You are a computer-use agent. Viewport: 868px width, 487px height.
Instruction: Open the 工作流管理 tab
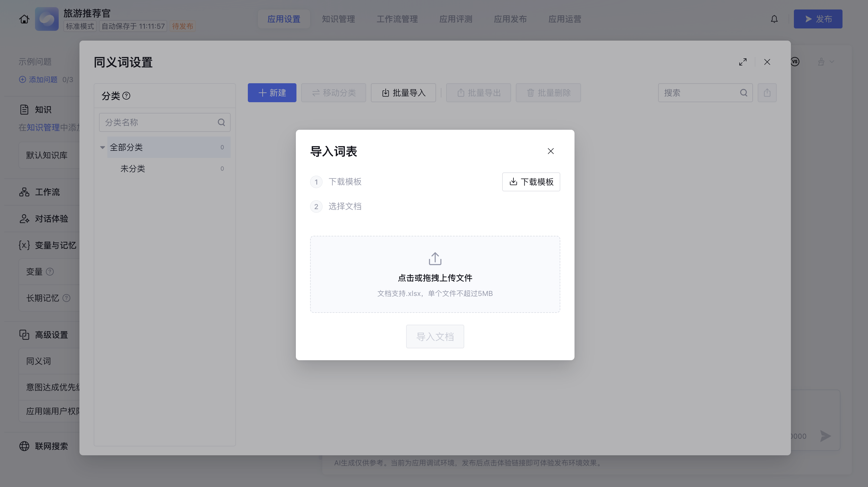coord(397,19)
